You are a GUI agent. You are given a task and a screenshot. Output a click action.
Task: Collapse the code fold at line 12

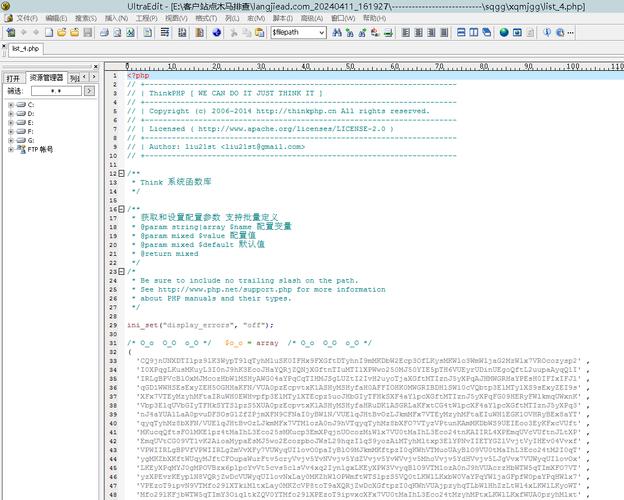tap(121, 174)
